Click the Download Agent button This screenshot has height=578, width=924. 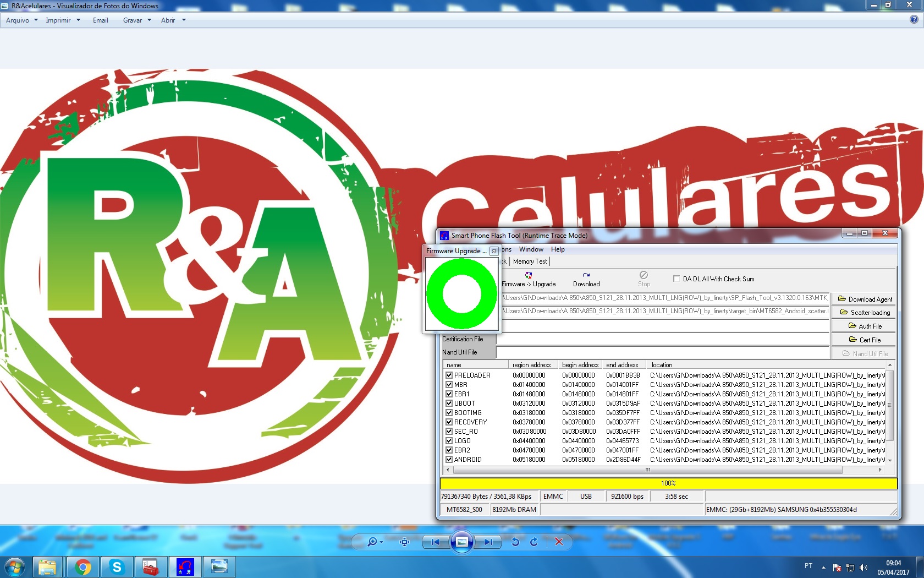coord(865,299)
